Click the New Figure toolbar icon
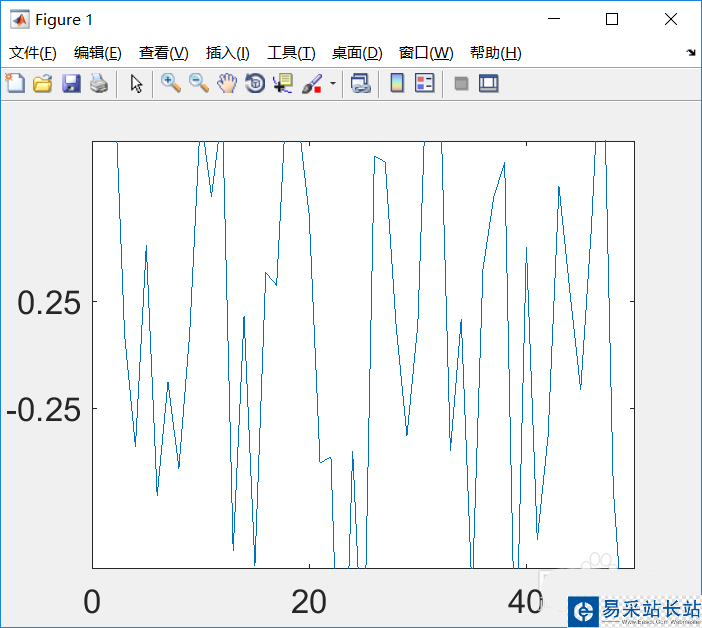This screenshot has height=628, width=702. pos(15,83)
